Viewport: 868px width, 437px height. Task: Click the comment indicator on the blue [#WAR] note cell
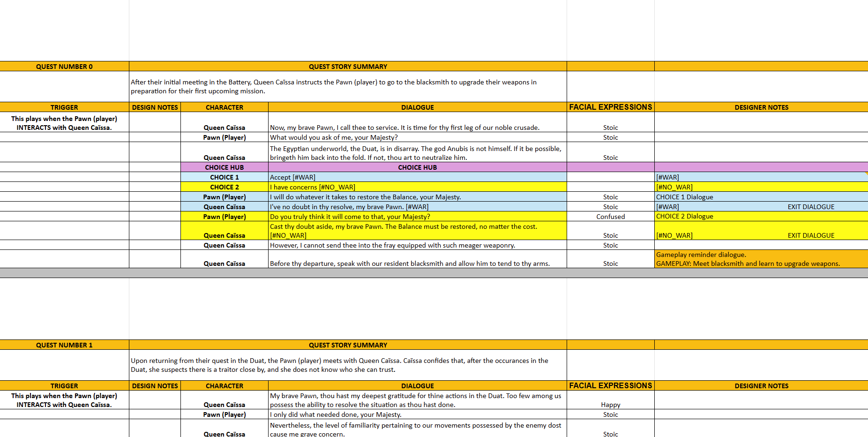866,173
